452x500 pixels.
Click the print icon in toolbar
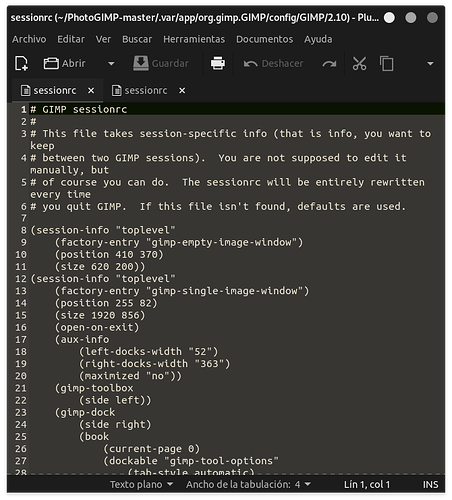point(218,63)
